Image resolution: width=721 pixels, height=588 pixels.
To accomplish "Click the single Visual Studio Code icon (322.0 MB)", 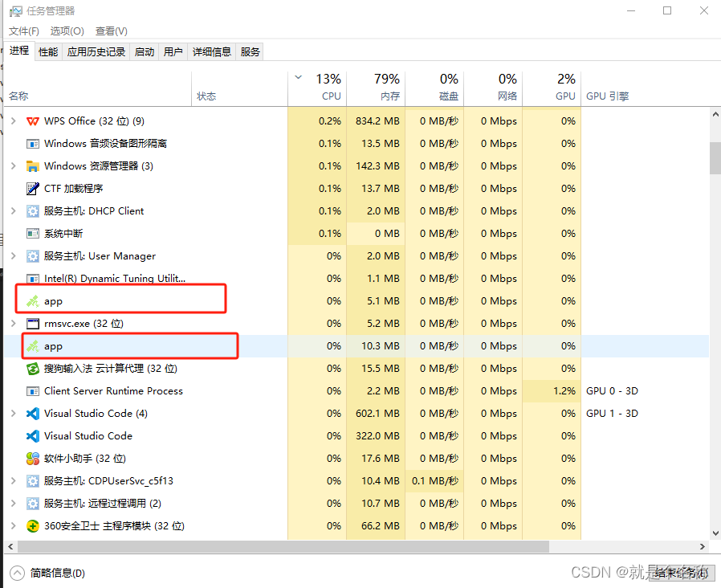I will click(33, 436).
